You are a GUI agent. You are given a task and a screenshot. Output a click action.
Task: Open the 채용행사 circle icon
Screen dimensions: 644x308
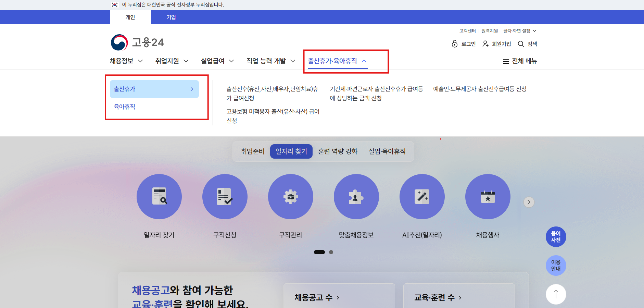click(x=488, y=197)
